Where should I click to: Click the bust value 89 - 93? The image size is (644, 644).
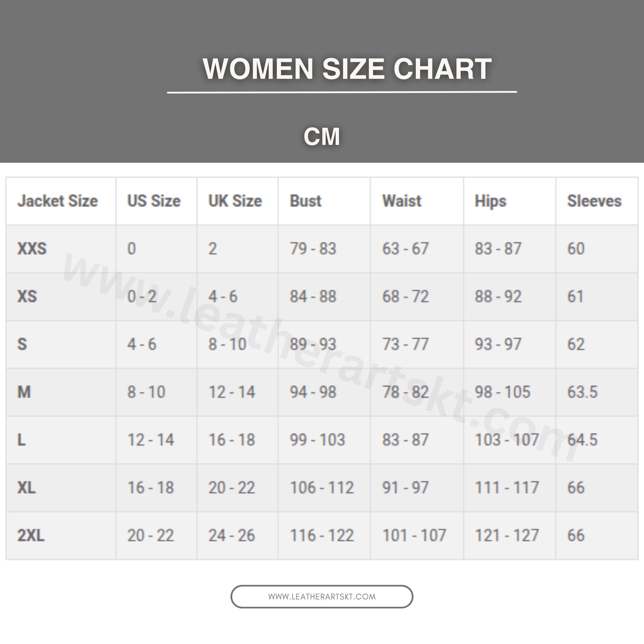313,344
